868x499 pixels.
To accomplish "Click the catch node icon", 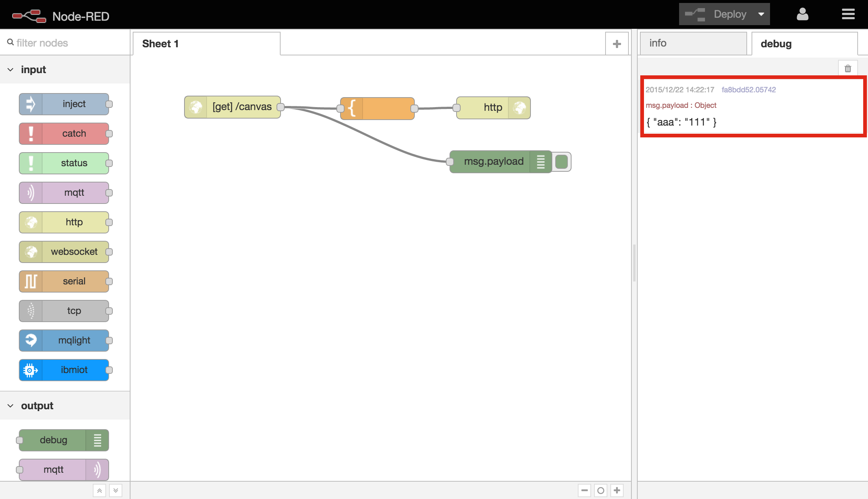I will click(31, 133).
